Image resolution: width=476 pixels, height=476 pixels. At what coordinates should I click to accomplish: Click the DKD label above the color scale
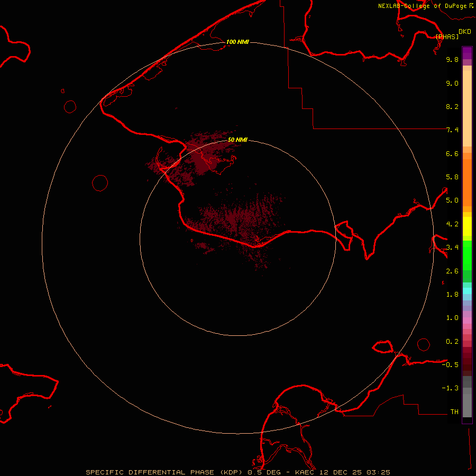coord(464,32)
